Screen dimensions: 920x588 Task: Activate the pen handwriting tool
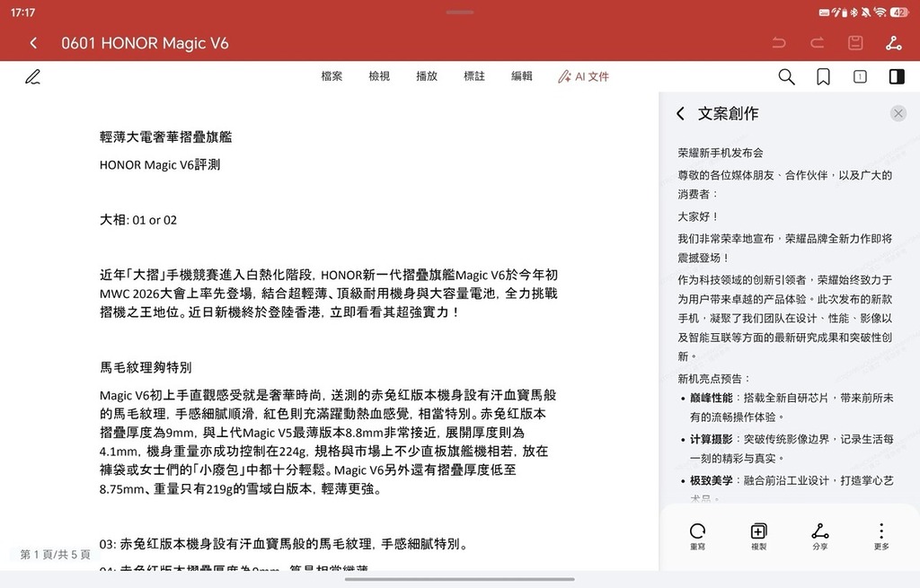point(33,77)
